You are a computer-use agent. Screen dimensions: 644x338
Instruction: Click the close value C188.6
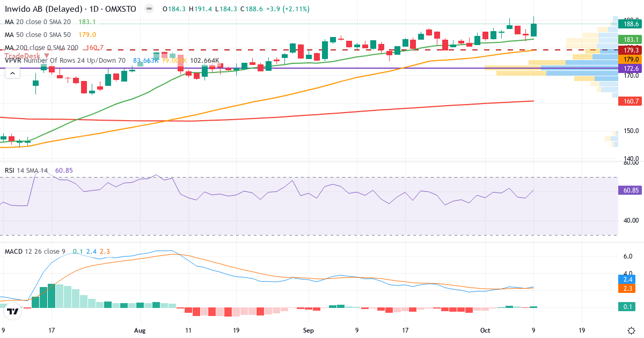click(x=251, y=9)
